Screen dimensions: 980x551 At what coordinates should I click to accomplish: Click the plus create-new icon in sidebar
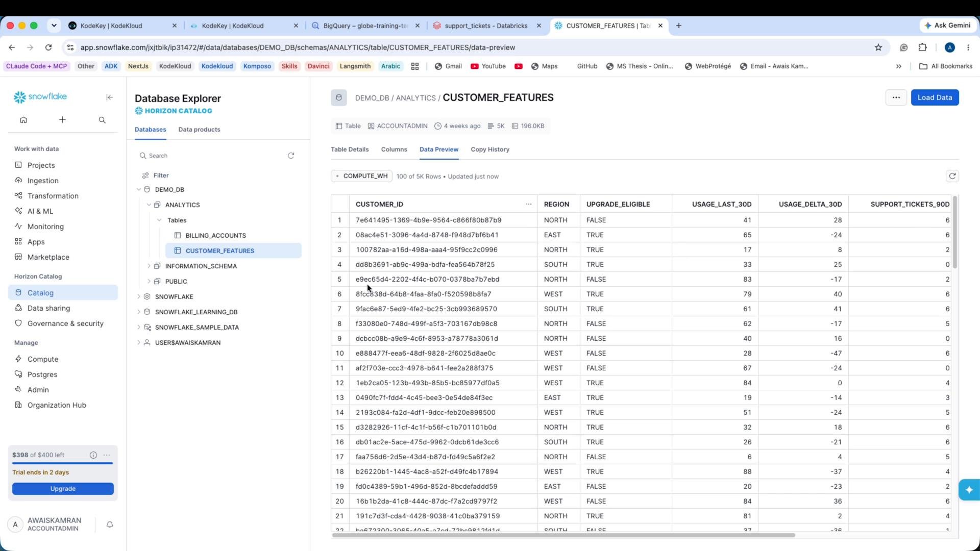point(62,120)
